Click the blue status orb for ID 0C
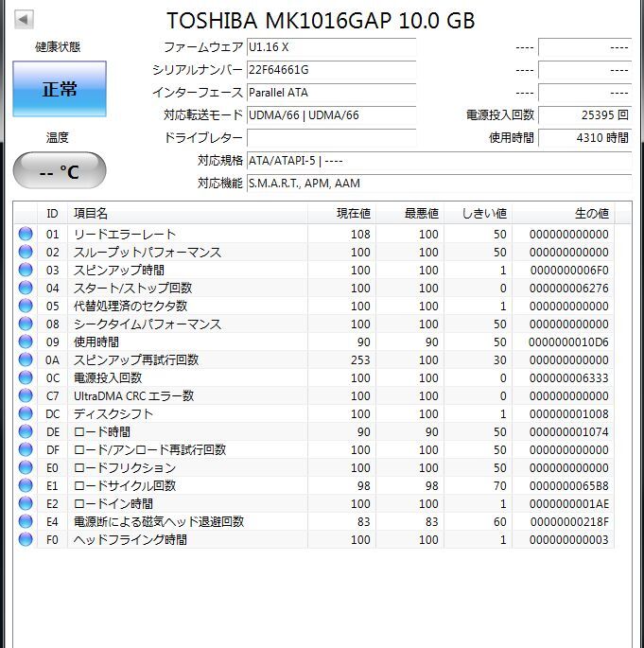This screenshot has height=648, width=644. [x=26, y=377]
